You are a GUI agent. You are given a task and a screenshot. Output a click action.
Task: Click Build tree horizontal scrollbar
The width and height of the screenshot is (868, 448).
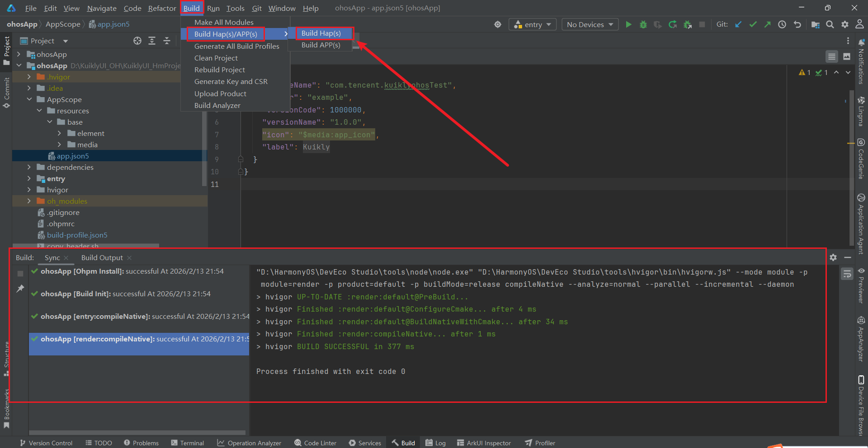(x=137, y=432)
